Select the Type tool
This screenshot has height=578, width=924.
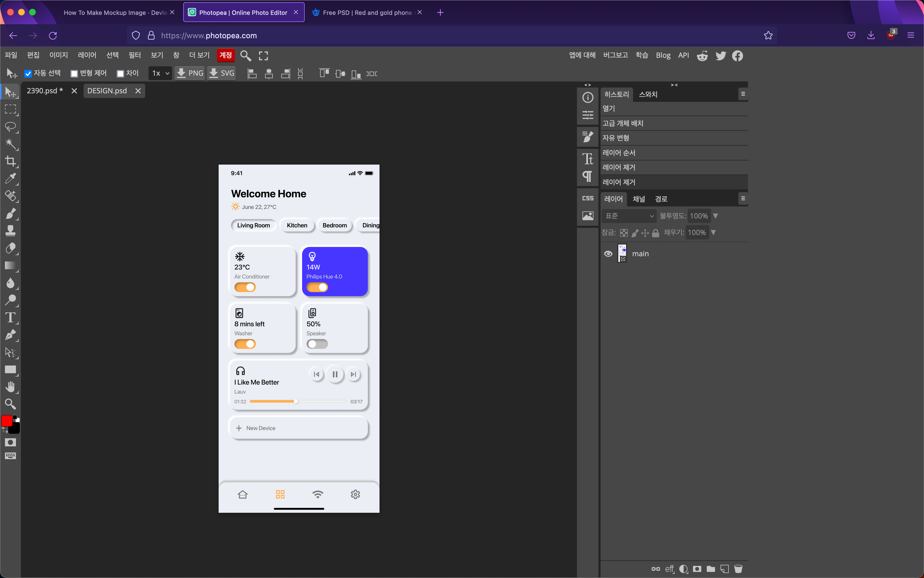(10, 318)
